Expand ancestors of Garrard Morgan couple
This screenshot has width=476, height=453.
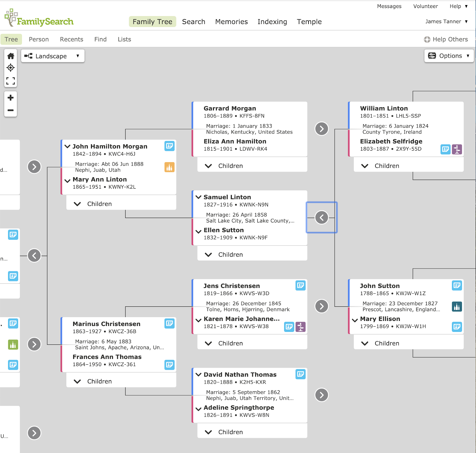pos(322,129)
